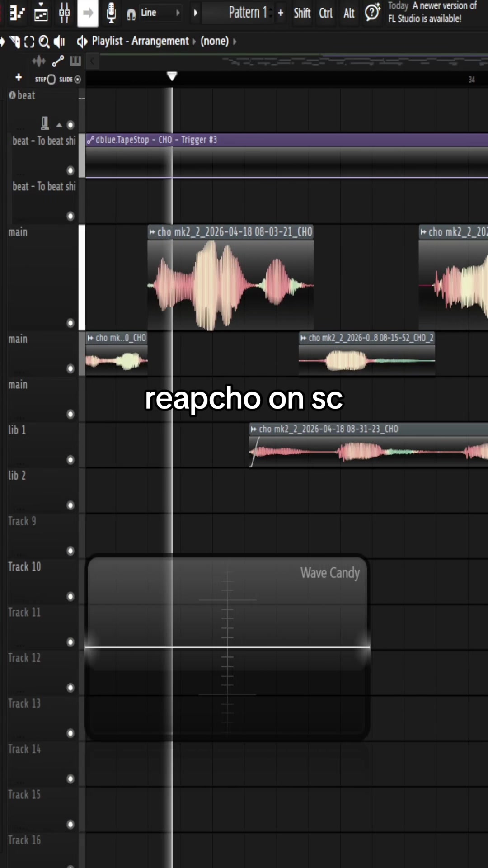The width and height of the screenshot is (488, 868).
Task: Click the 'Track 9' track name
Action: [22, 521]
